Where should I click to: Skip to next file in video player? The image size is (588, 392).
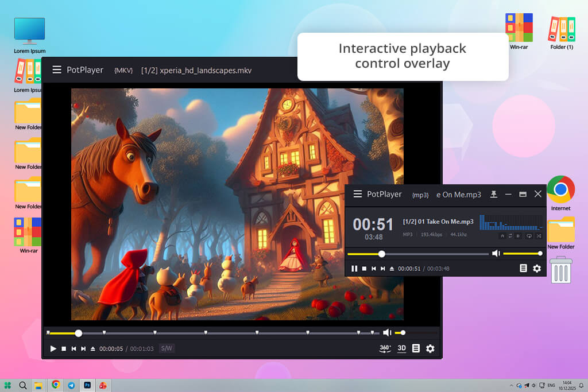(83, 348)
